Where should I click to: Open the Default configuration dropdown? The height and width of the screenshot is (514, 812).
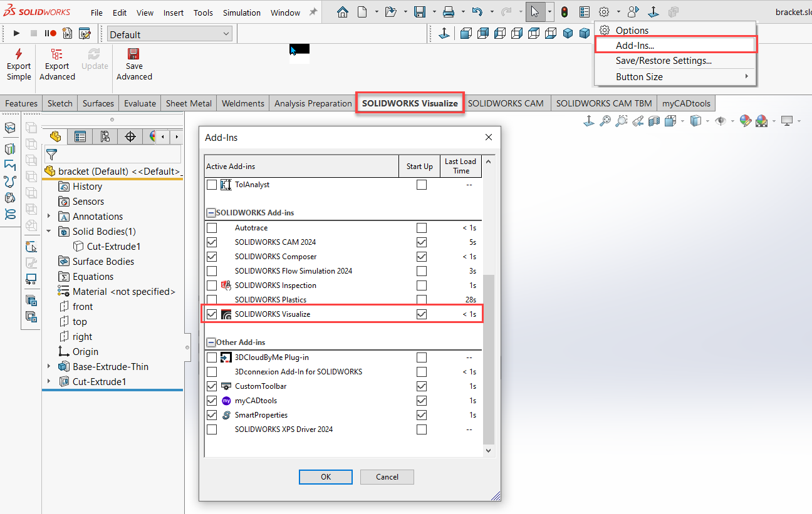click(169, 34)
